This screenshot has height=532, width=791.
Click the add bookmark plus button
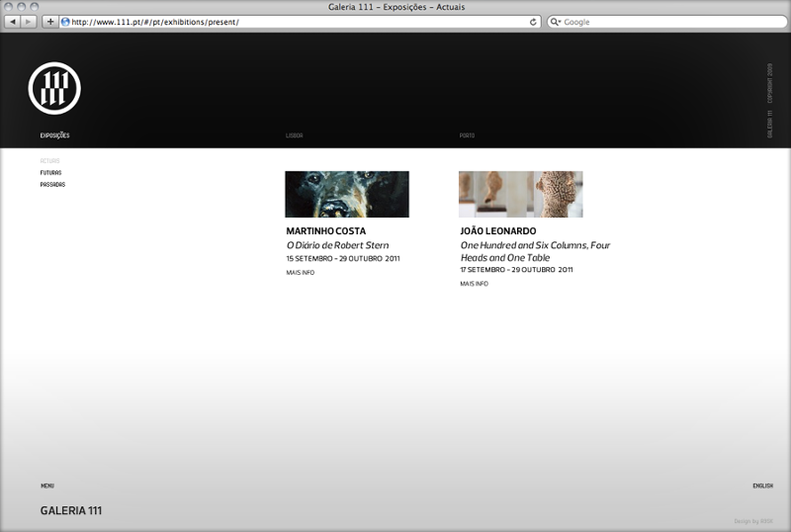50,22
